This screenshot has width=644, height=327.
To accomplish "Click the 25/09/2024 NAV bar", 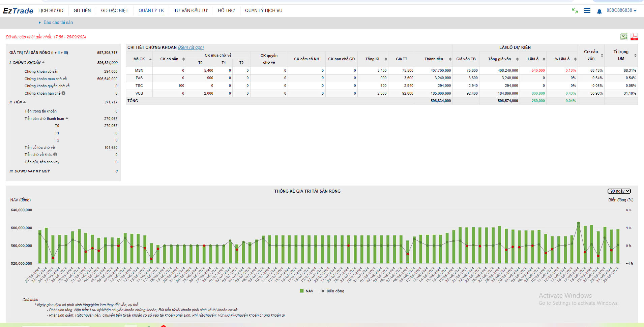I will coord(618,246).
